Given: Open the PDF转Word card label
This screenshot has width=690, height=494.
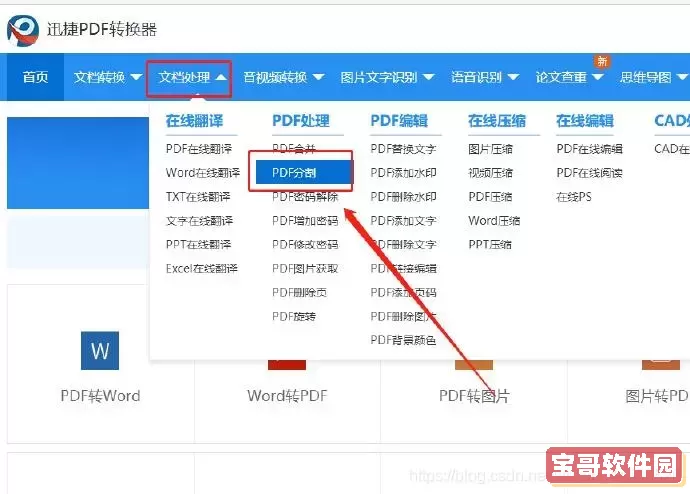Looking at the screenshot, I should click(x=100, y=396).
